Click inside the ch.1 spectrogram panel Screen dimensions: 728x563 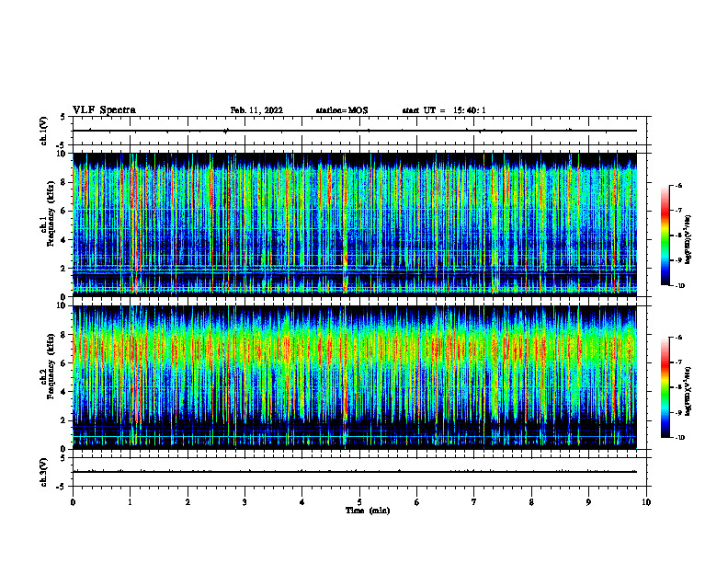click(355, 224)
